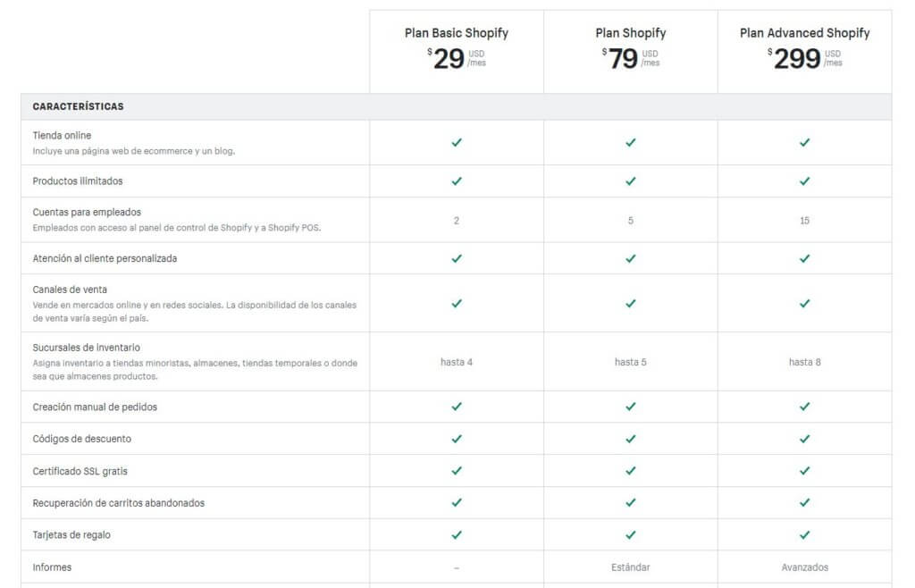915x588 pixels.
Task: Click the Plan Basic Shopify heading
Action: [x=457, y=33]
